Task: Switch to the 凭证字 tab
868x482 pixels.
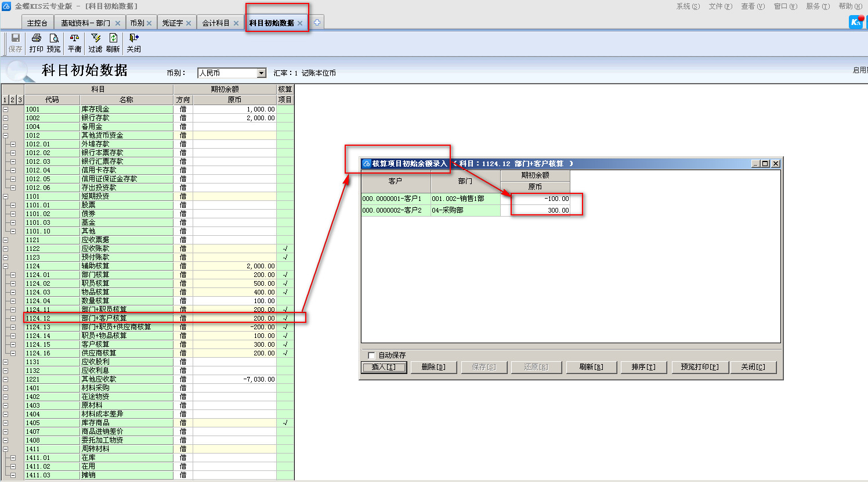Action: click(x=172, y=23)
